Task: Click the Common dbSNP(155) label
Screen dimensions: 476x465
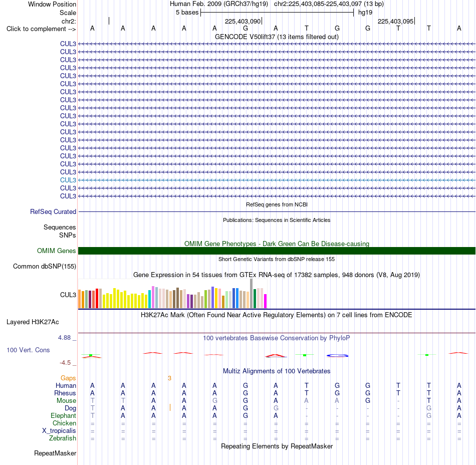Action: (x=45, y=266)
